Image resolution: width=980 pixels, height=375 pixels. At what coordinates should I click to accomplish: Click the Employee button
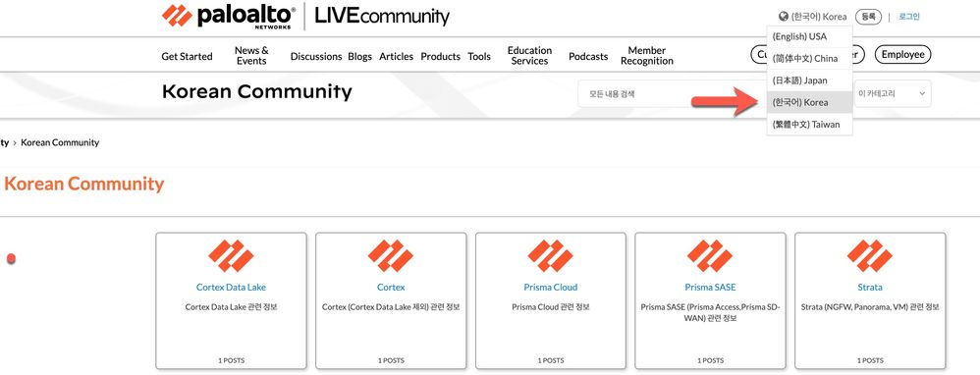pyautogui.click(x=902, y=54)
